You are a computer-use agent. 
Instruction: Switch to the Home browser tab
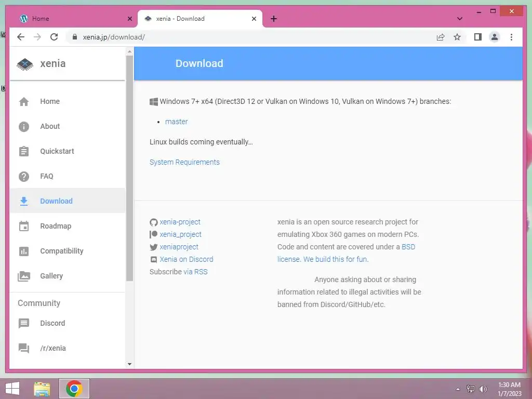[76, 19]
